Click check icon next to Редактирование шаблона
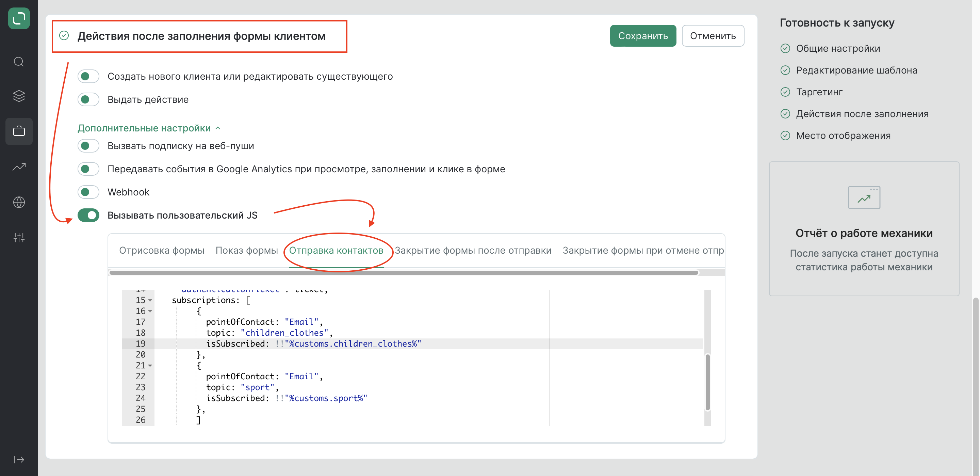 tap(785, 70)
